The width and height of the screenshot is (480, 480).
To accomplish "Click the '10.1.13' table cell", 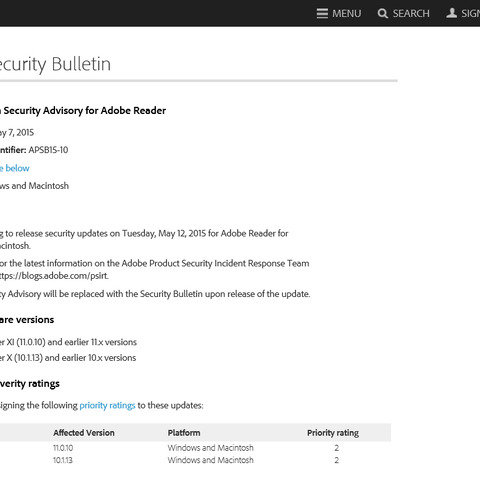I will (x=63, y=460).
